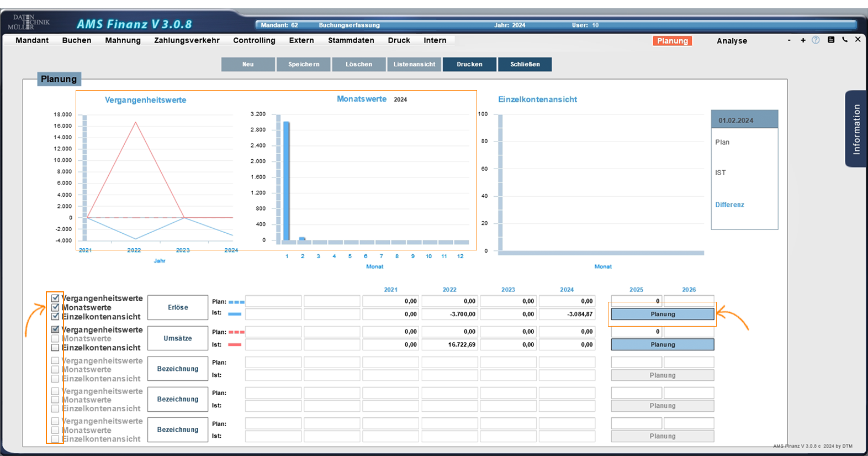Click the Umsätze category button
This screenshot has height=456, width=868.
(178, 338)
